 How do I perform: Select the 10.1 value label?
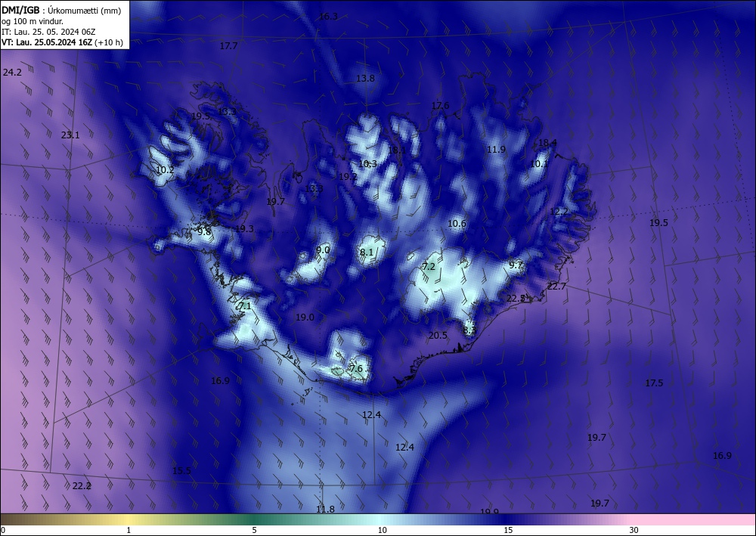point(539,164)
